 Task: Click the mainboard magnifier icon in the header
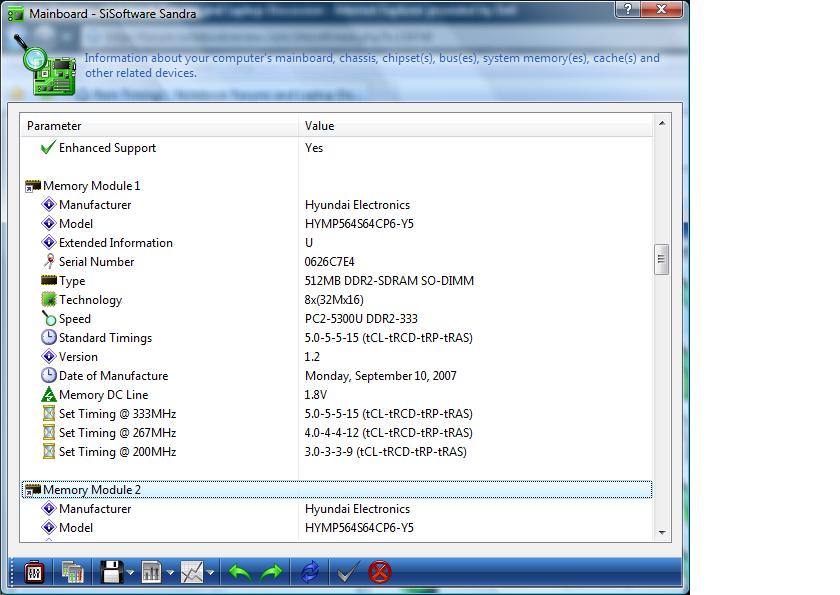tap(46, 65)
